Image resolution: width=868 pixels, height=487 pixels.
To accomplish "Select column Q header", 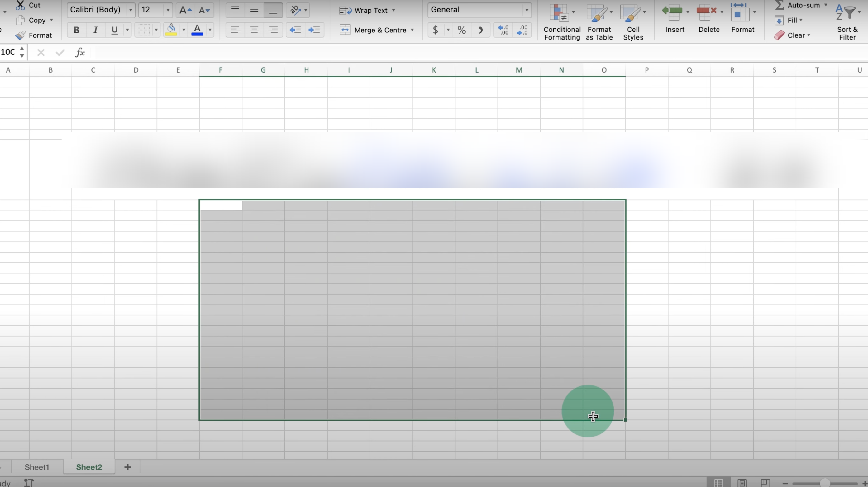I will click(689, 70).
